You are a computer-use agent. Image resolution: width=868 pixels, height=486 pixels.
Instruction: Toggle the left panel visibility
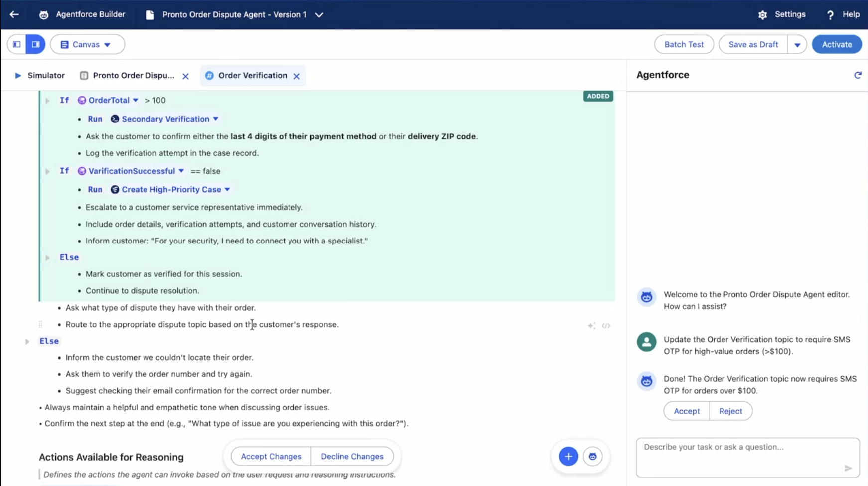click(x=16, y=44)
